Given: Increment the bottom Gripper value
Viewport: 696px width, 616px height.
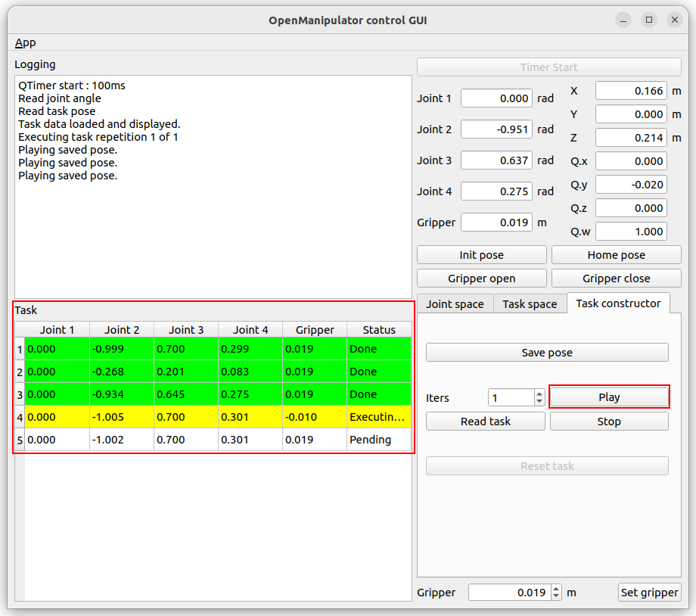Looking at the screenshot, I should [x=557, y=589].
